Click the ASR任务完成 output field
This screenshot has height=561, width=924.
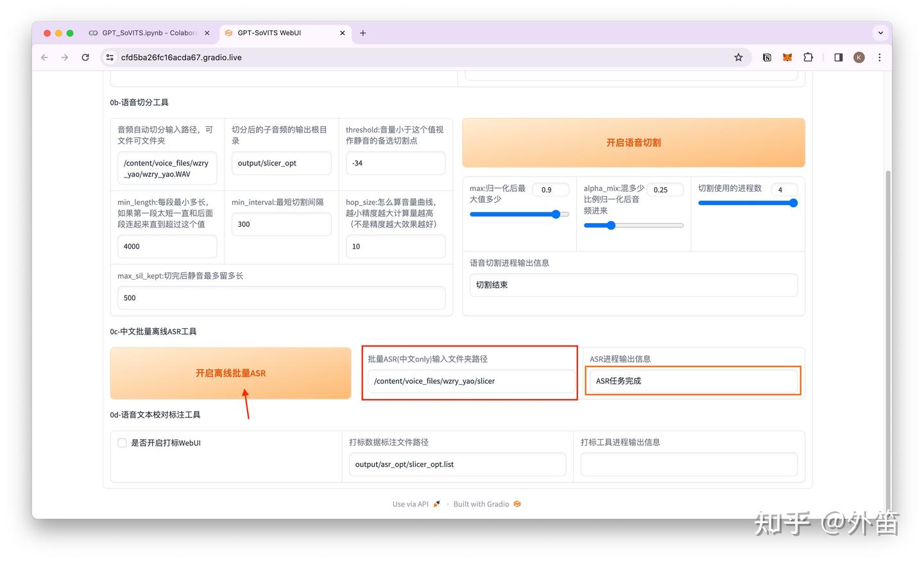coord(692,380)
